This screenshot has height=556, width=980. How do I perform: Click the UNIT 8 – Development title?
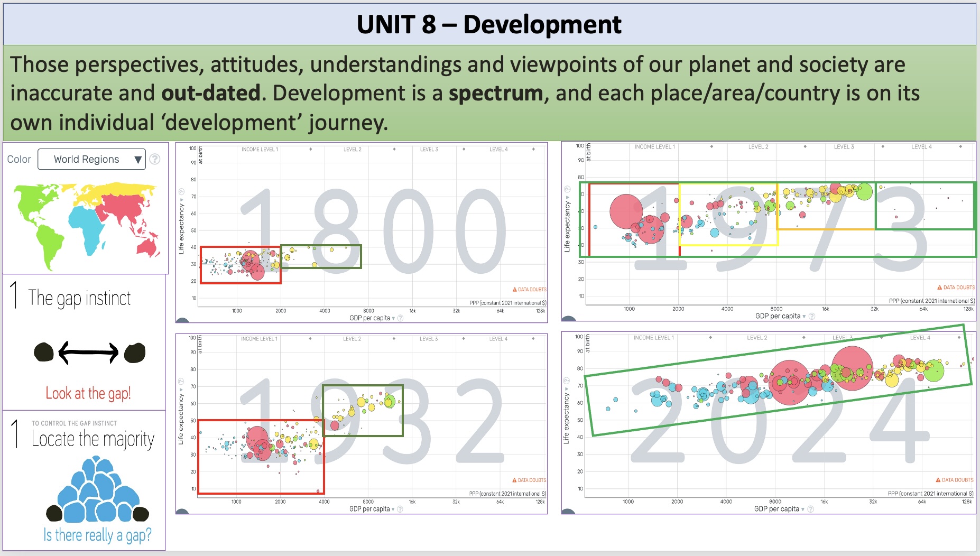tap(489, 24)
